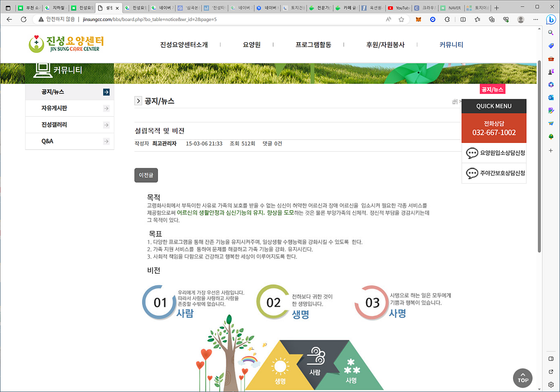Screen dimensions: 560x392
Task: Add a sidebar app with plus icon
Action: tap(551, 150)
